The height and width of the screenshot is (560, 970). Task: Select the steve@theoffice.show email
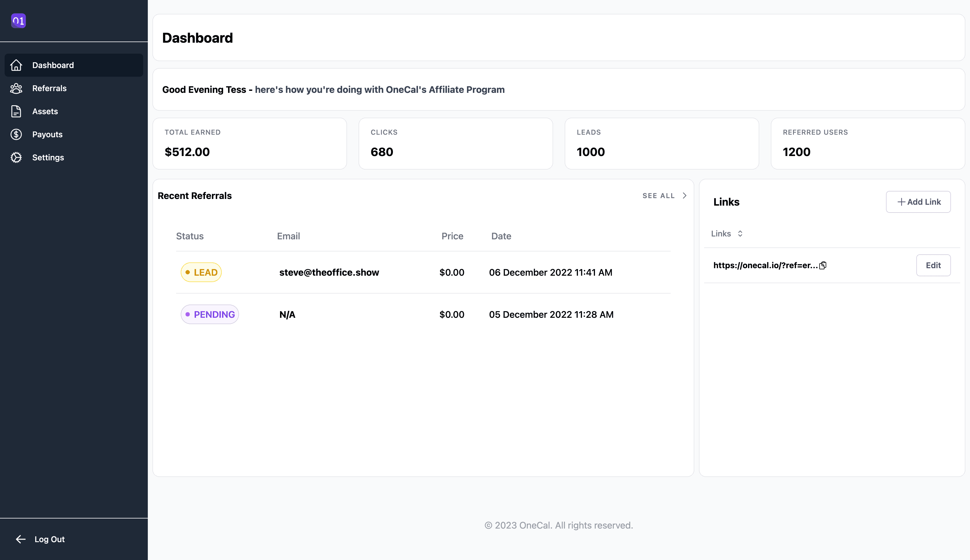329,272
